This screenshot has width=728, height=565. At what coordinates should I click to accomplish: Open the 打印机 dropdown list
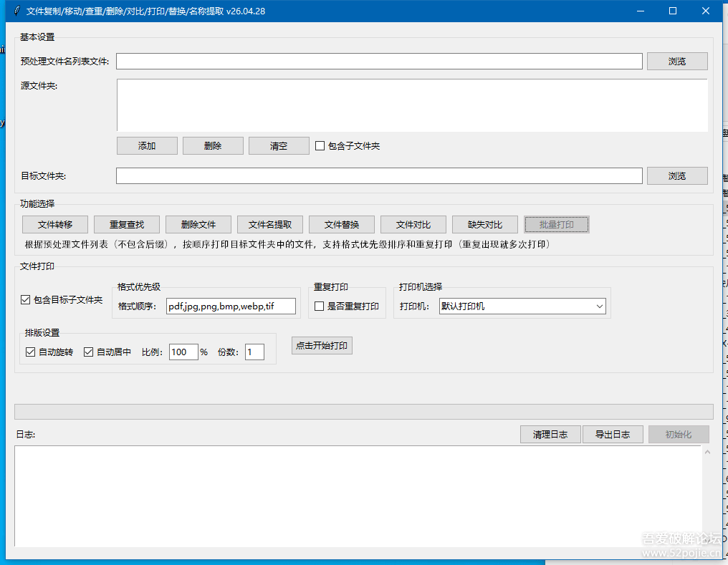point(522,306)
